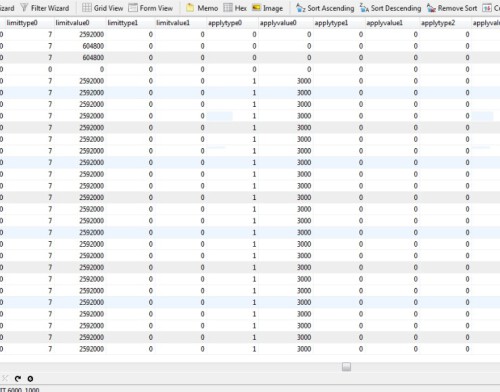500x392 pixels.
Task: Open the Filter Wizard
Action: [45, 8]
